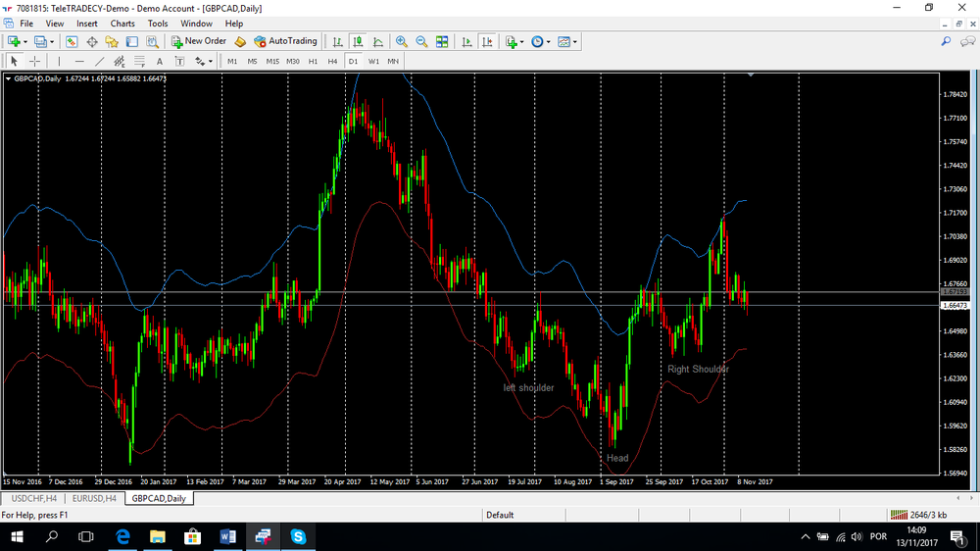The image size is (980, 551).
Task: Zoom in on the chart
Action: tap(401, 41)
